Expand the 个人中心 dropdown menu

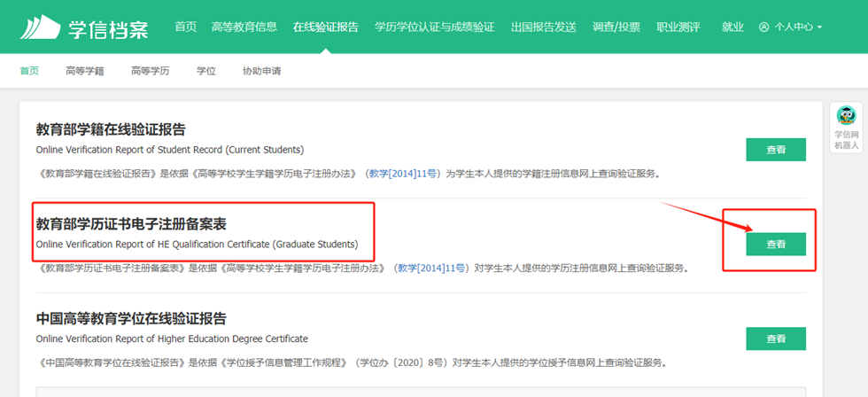791,27
